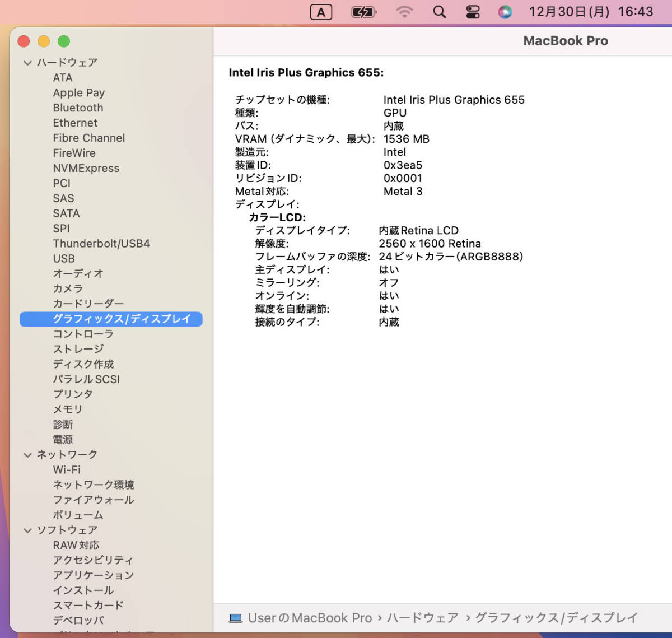Screen dimensions: 672x638
Task: Click the Wi-Fi status icon
Action: [x=404, y=12]
